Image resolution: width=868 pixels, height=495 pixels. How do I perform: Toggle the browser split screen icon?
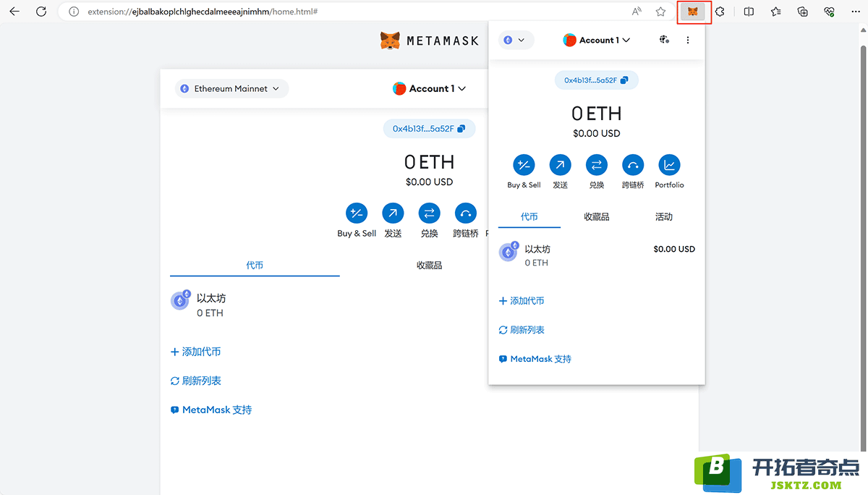pyautogui.click(x=749, y=12)
